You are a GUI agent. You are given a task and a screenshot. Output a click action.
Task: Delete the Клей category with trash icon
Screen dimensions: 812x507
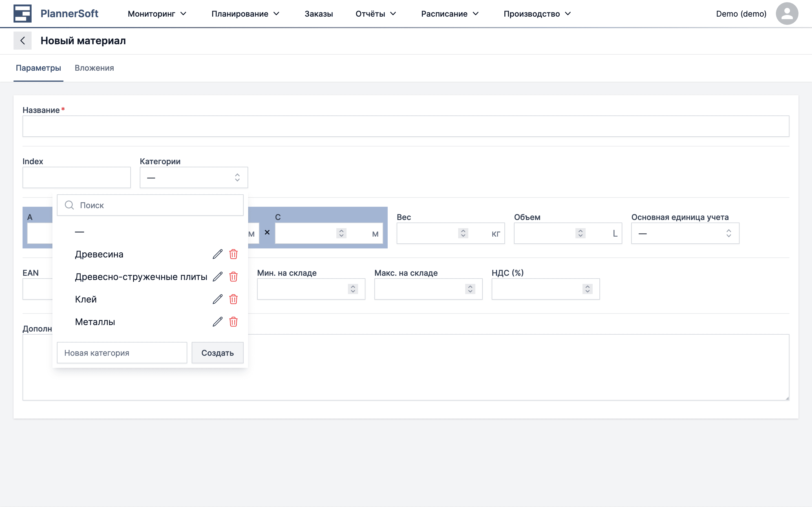pyautogui.click(x=233, y=299)
